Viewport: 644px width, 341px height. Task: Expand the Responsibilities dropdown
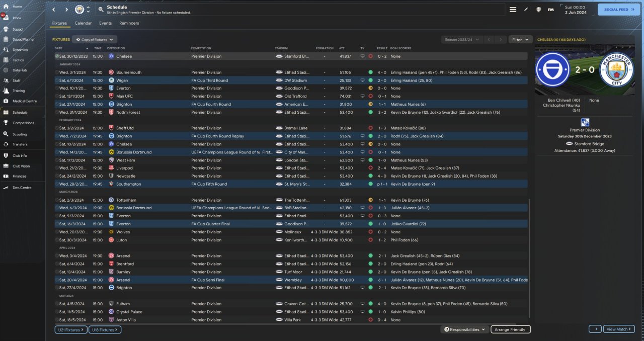465,329
